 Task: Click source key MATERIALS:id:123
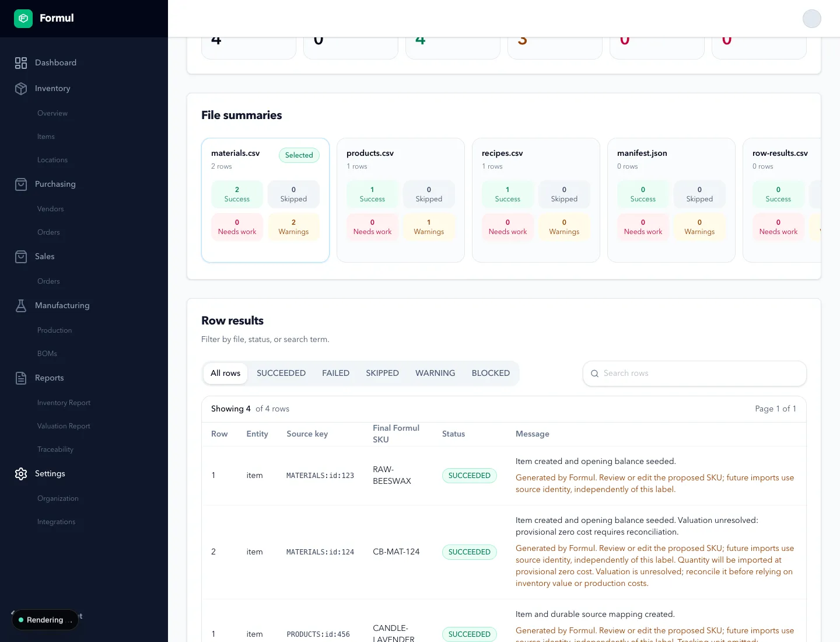(x=320, y=476)
